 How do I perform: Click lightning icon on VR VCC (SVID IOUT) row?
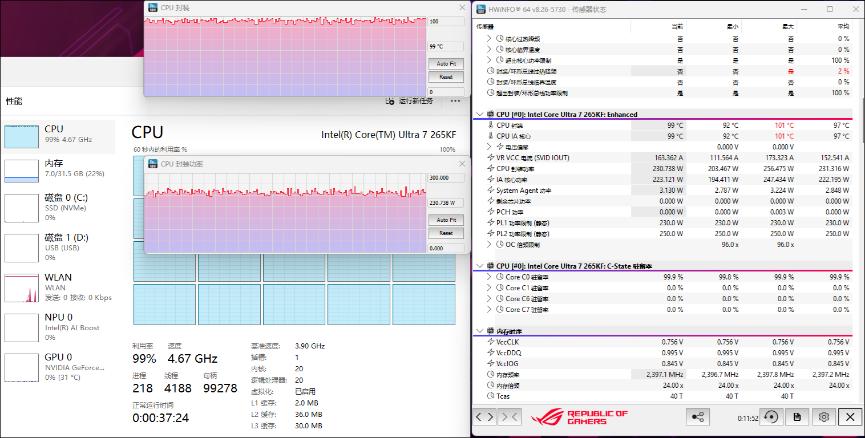(491, 158)
